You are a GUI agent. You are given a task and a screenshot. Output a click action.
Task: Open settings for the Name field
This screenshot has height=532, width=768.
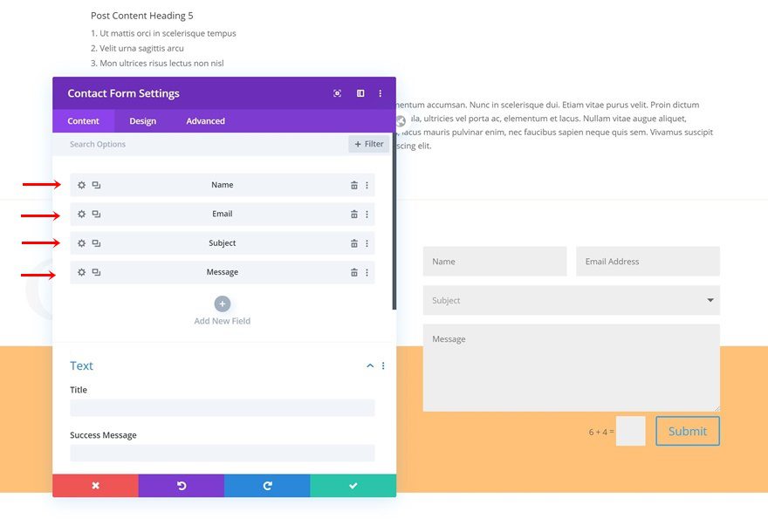pyautogui.click(x=81, y=185)
